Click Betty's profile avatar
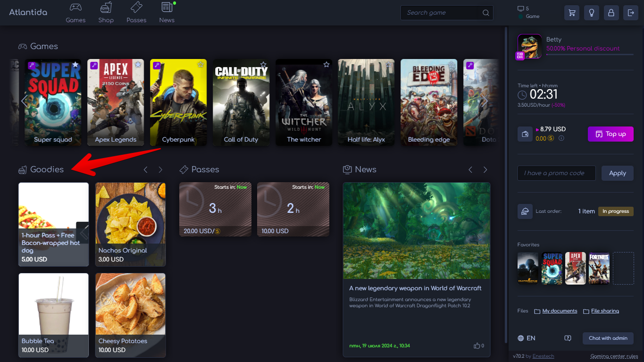This screenshot has height=362, width=644. point(530,46)
